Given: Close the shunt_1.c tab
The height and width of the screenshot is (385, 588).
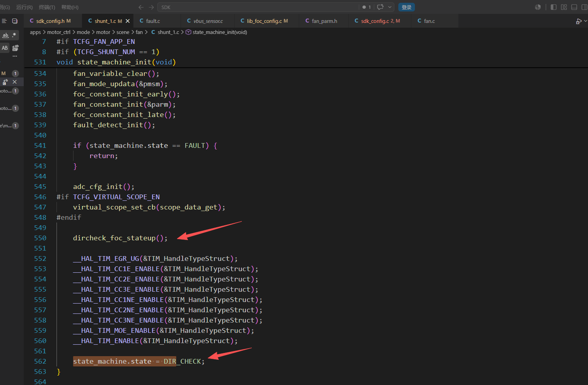Looking at the screenshot, I should coord(128,21).
